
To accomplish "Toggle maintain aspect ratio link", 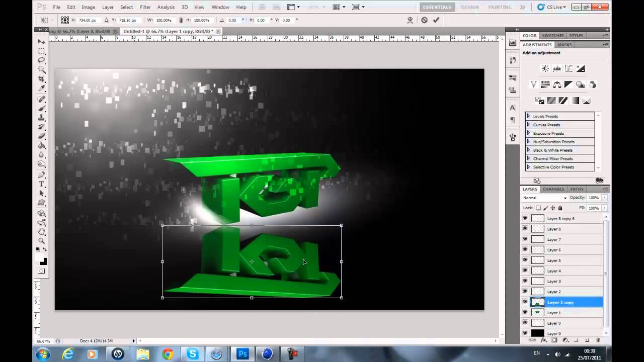I will click(182, 20).
